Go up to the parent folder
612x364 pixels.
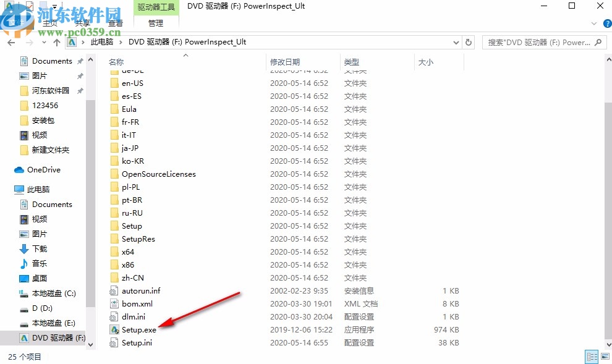click(56, 42)
